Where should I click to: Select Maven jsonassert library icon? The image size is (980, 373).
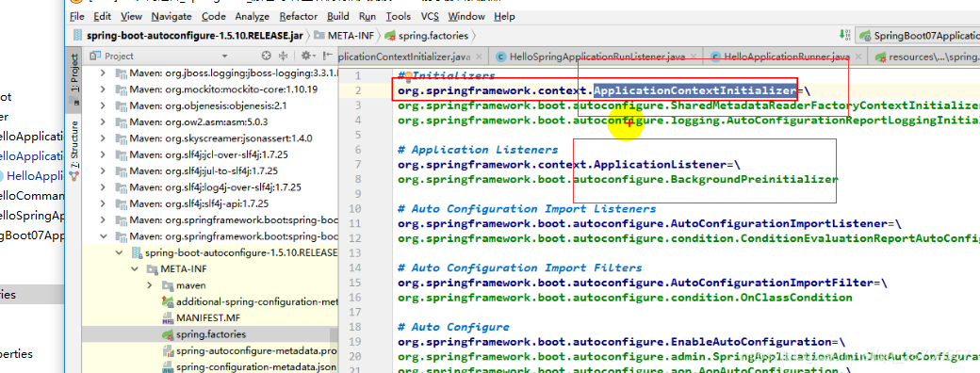pos(121,138)
